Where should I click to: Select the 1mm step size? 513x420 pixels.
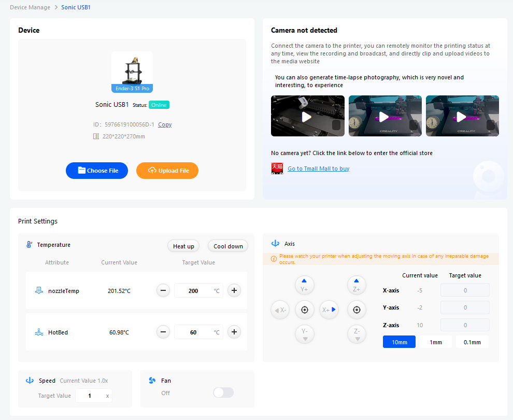pos(436,342)
